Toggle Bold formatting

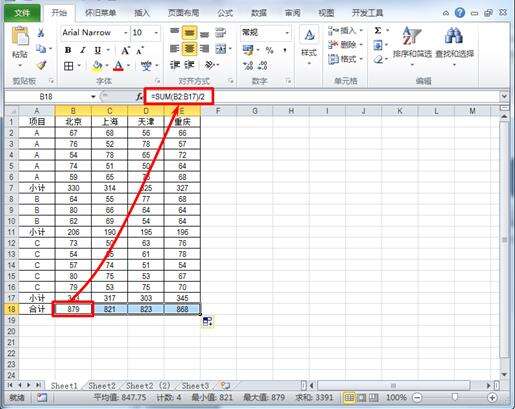[68, 50]
